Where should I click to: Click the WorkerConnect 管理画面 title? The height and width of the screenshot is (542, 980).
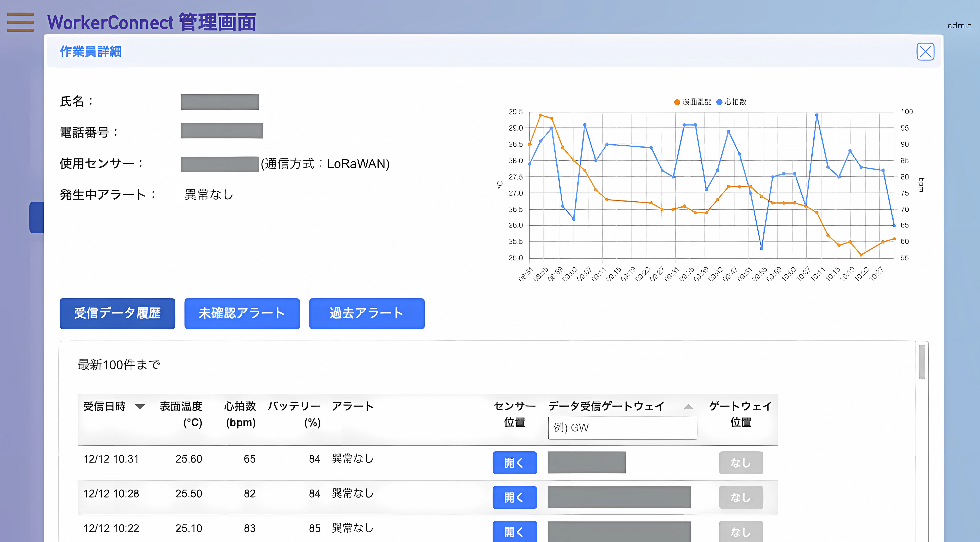(152, 22)
